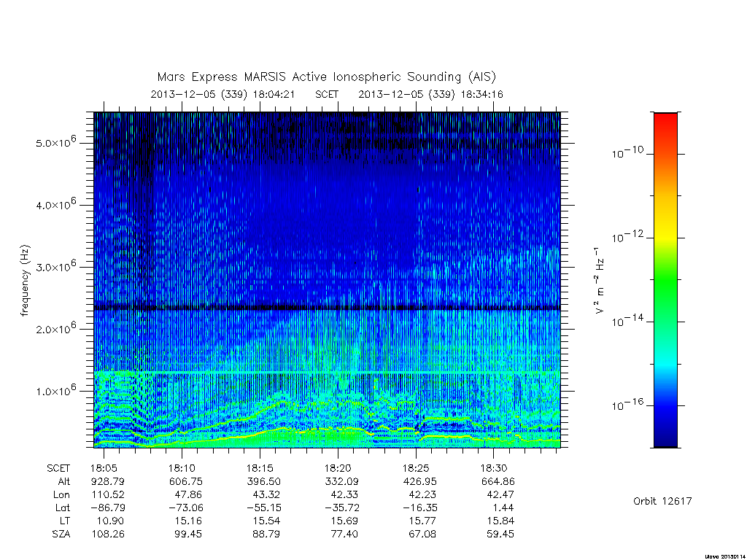Click the local time value 15.84
Image resolution: width=747 pixels, height=560 pixels.
click(500, 521)
